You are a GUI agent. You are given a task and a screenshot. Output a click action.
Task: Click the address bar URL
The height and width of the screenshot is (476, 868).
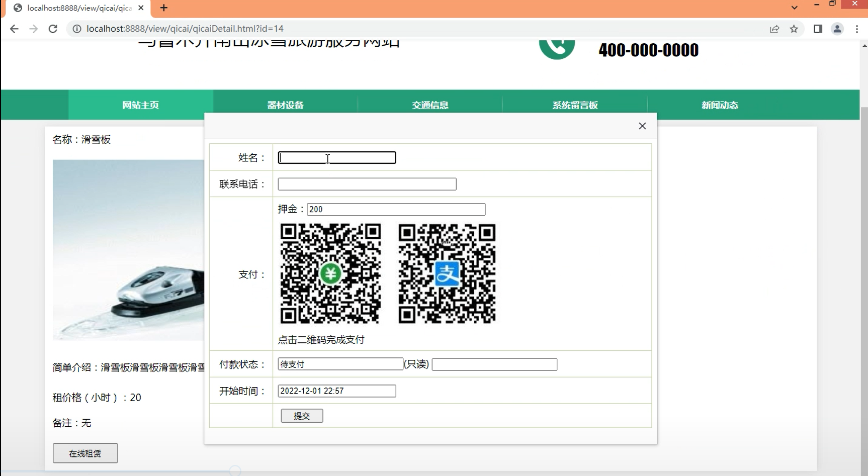tap(185, 29)
